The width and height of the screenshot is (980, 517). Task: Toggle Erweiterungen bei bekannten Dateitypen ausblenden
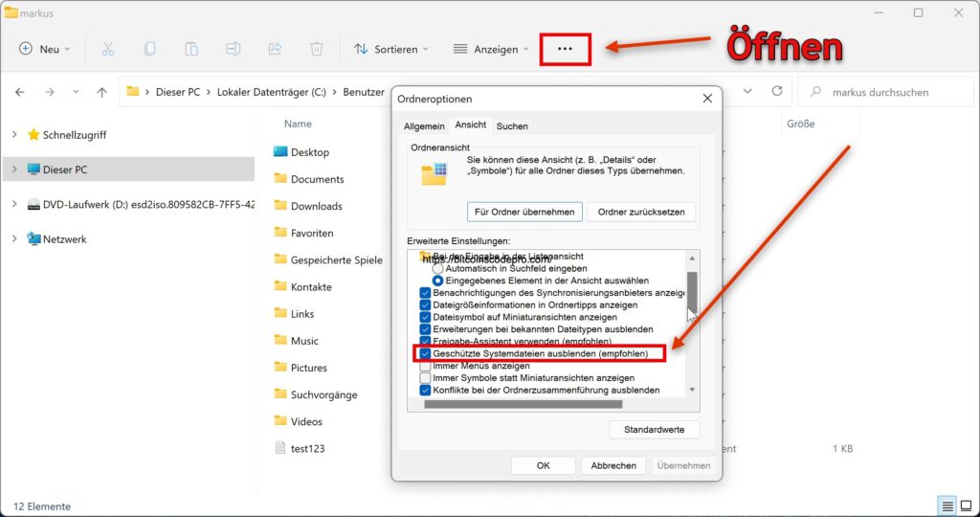coord(426,328)
